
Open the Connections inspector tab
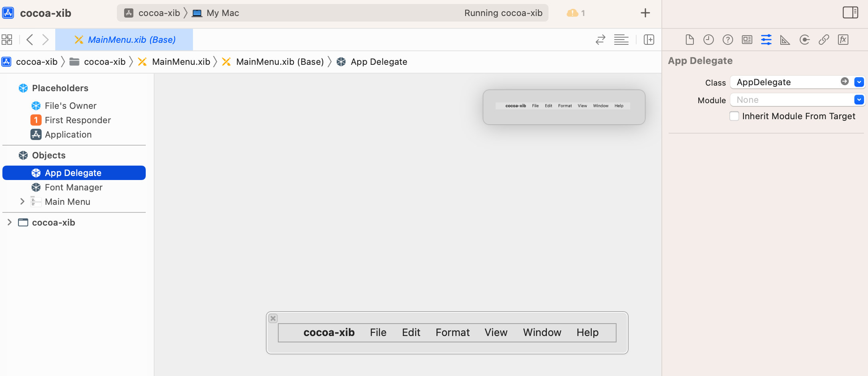(804, 40)
